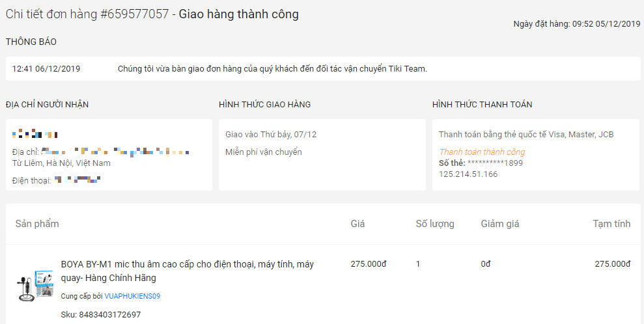Open the VUAPHUKIENS09 seller link
644x324 pixels.
tap(132, 296)
